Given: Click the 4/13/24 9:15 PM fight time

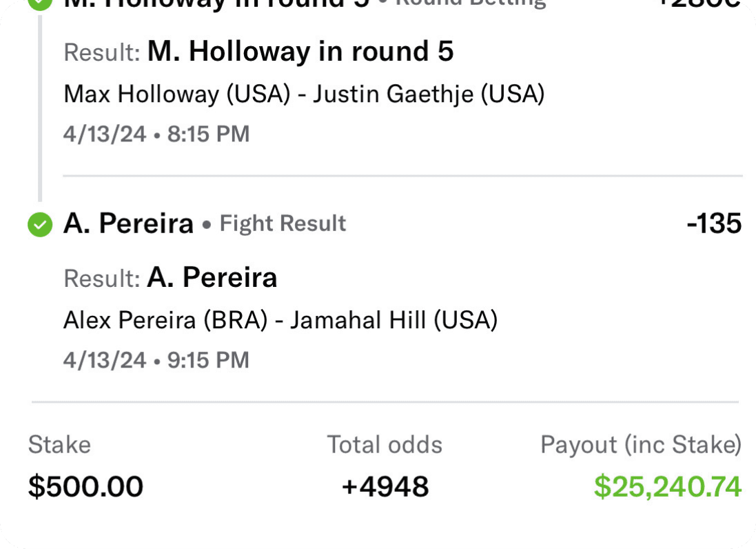Looking at the screenshot, I should 156,360.
